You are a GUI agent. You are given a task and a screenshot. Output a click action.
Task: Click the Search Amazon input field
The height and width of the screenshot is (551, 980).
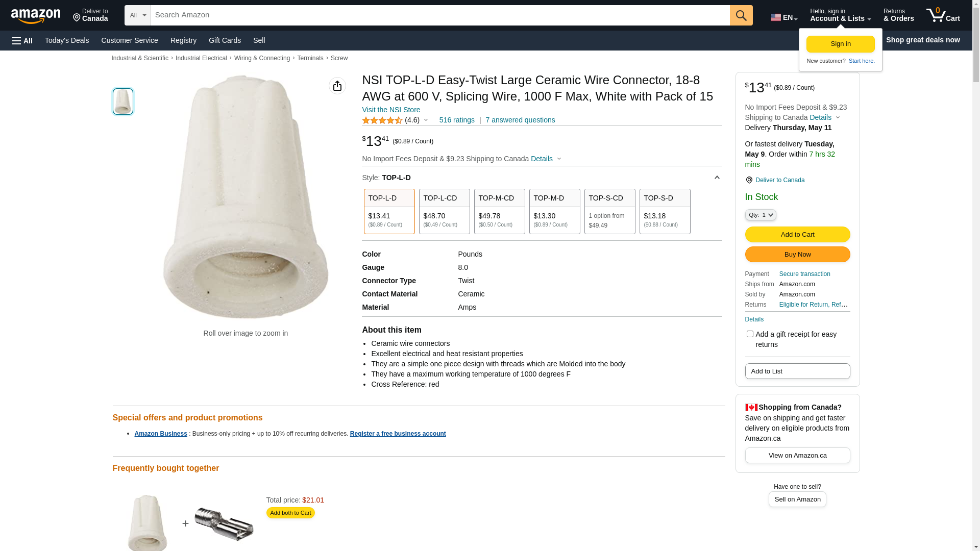(x=440, y=15)
